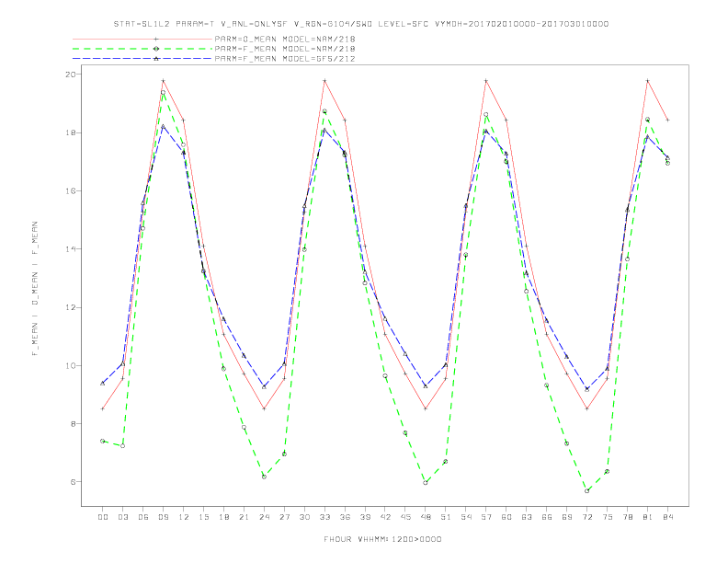The height and width of the screenshot is (563, 728).
Task: Click x-axis tick label 84
Action: click(667, 517)
